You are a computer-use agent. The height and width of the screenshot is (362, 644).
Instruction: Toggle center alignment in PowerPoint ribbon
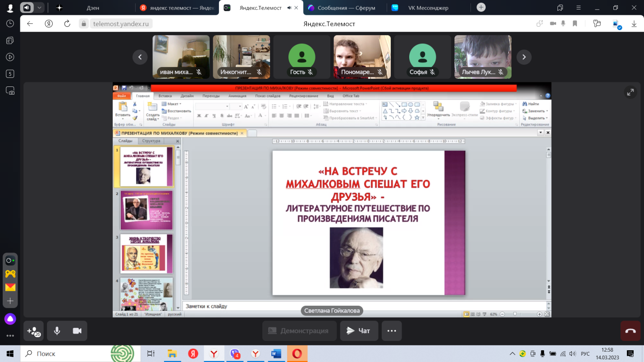(x=282, y=116)
